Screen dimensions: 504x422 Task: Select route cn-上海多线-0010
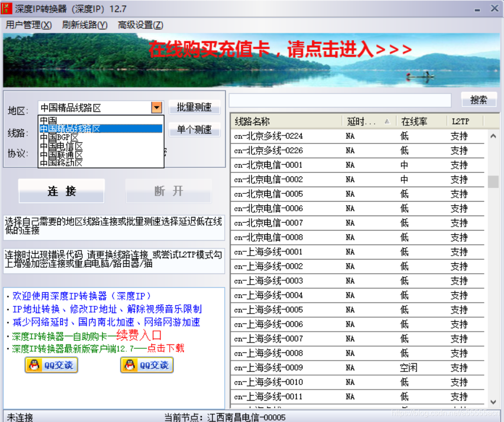(x=357, y=382)
